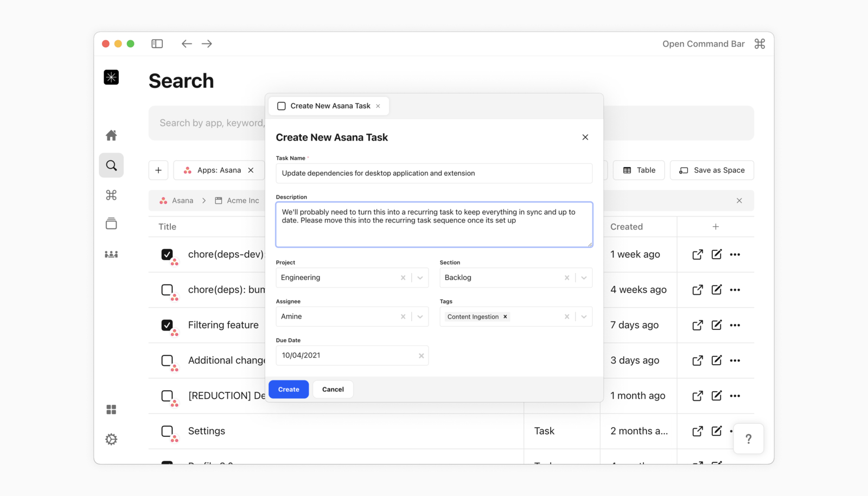Click the Title column header
Image resolution: width=868 pixels, height=496 pixels.
167,227
